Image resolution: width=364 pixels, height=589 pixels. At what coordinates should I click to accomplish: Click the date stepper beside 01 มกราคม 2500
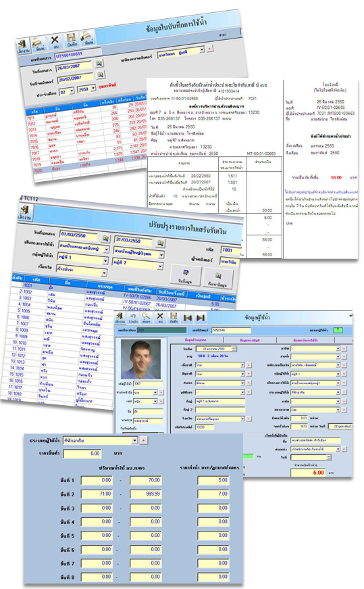tap(234, 348)
